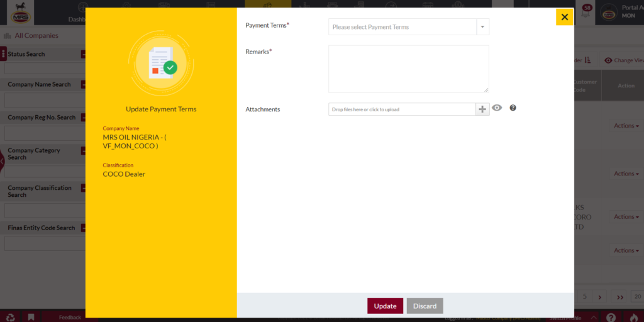Viewport: 644px width, 322px height.
Task: Click the Company Name Search input field
Action: 45,100
